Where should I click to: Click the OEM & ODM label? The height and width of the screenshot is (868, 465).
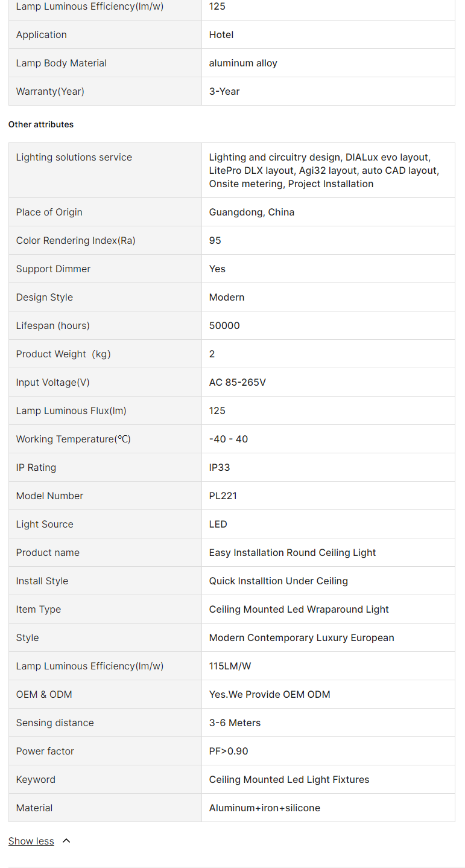[x=44, y=694]
